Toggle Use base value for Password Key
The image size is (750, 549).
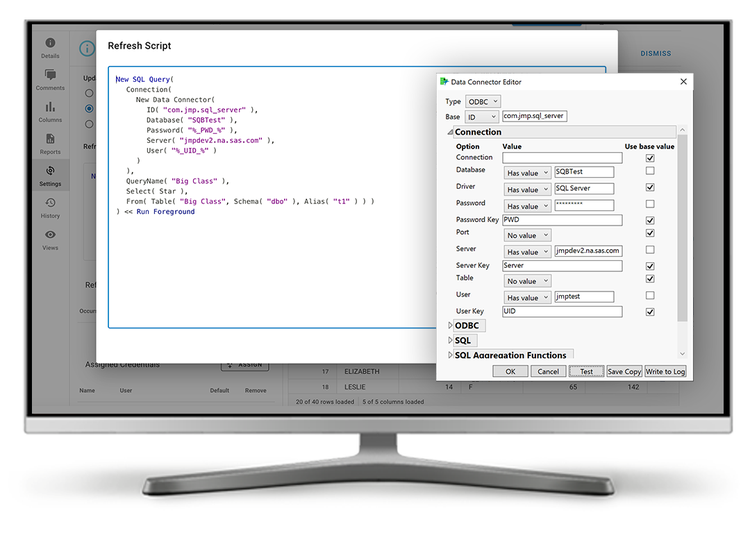point(650,220)
